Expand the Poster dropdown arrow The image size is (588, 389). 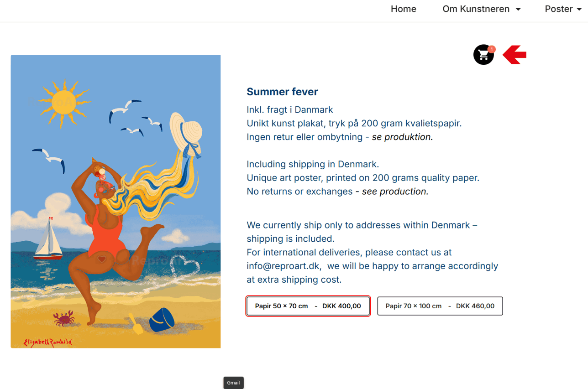579,9
